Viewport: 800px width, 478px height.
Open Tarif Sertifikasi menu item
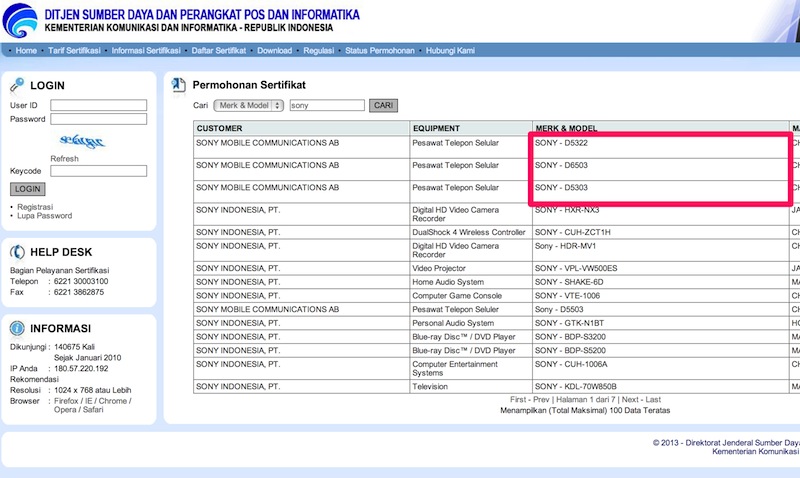[74, 51]
